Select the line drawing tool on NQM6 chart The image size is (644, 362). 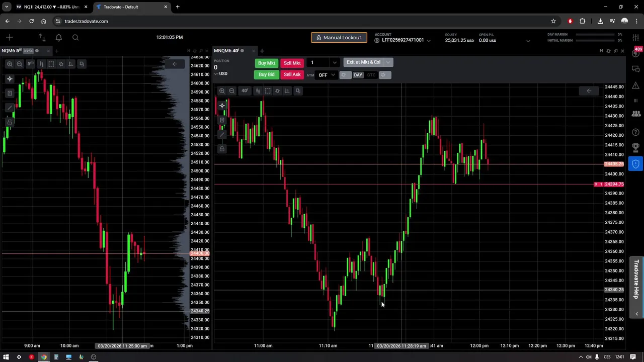click(x=10, y=108)
